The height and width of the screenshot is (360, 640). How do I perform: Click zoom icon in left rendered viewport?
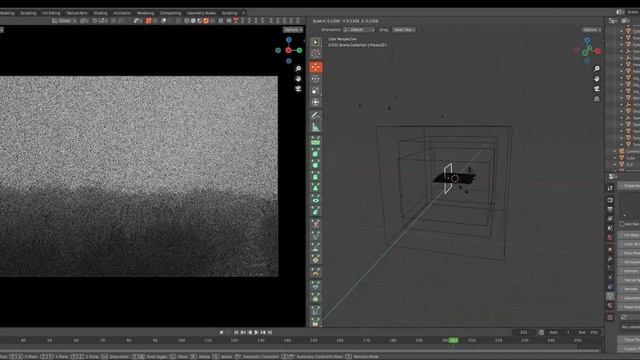298,69
